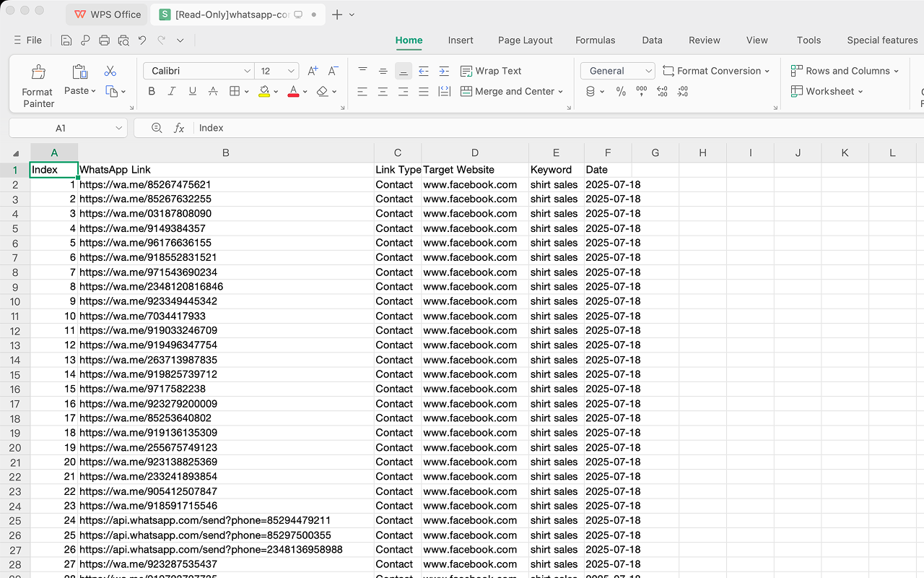The width and height of the screenshot is (924, 578).
Task: Click the eraser Clear icon
Action: click(x=323, y=91)
